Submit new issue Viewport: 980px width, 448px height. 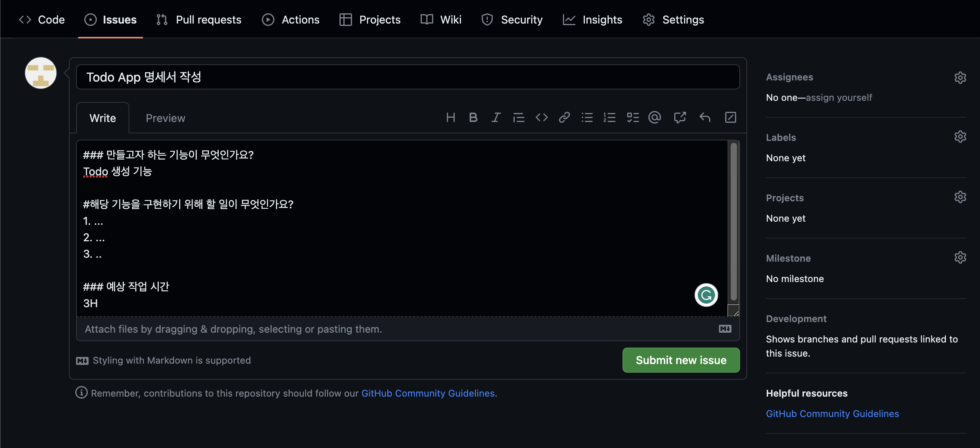click(681, 360)
